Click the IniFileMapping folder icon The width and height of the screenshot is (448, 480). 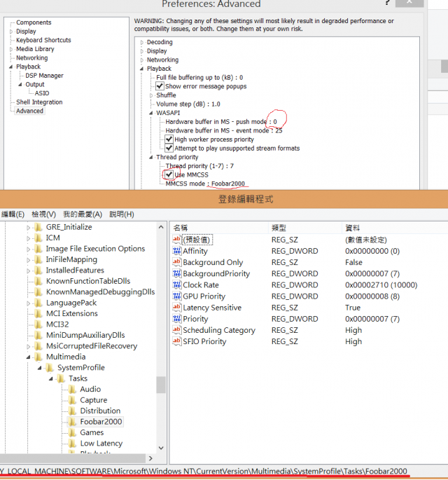pos(38,259)
